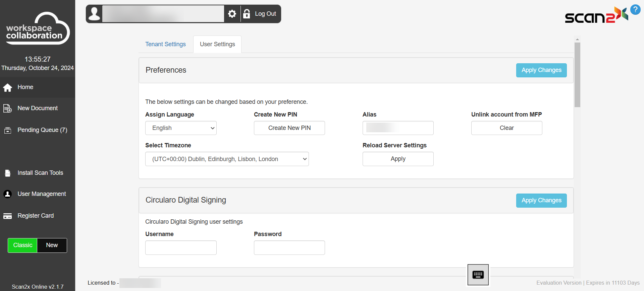Click the Create New PIN button
644x291 pixels.
(x=289, y=128)
